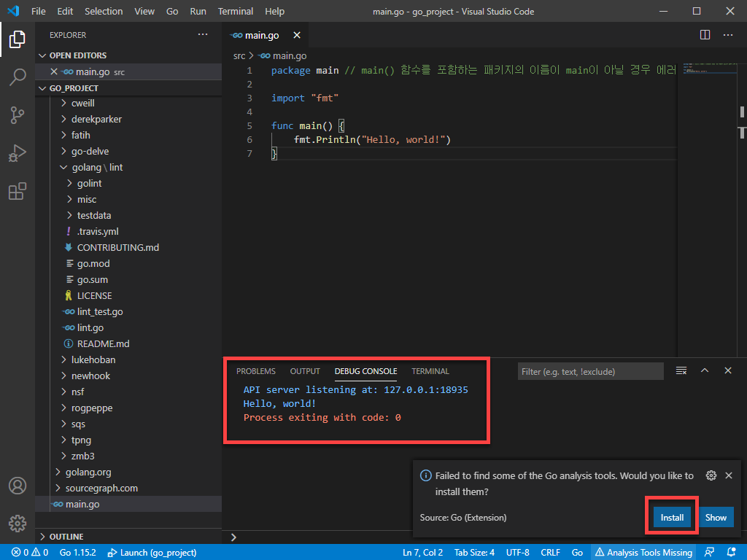The width and height of the screenshot is (747, 560).
Task: Switch to the Problems panel tab
Action: coord(256,371)
